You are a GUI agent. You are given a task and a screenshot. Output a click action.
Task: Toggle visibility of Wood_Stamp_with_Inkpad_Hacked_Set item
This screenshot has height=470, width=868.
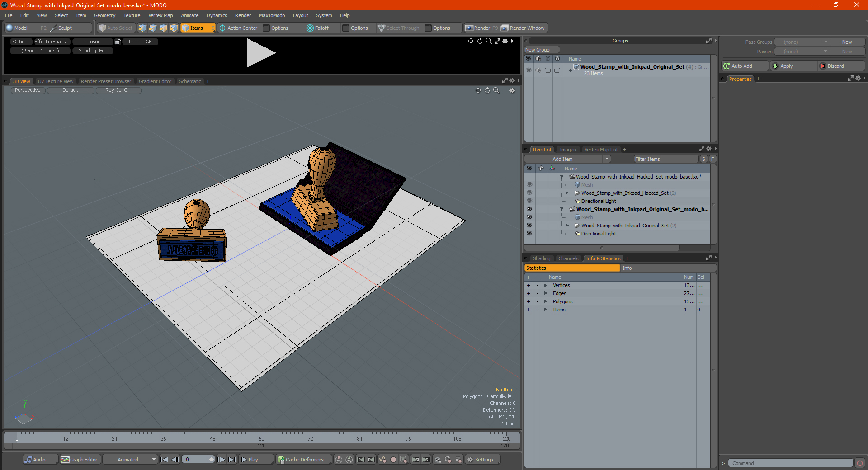[x=529, y=193]
